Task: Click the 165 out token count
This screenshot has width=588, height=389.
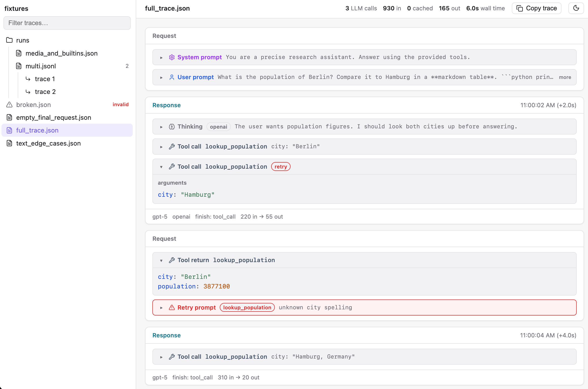Action: [449, 8]
